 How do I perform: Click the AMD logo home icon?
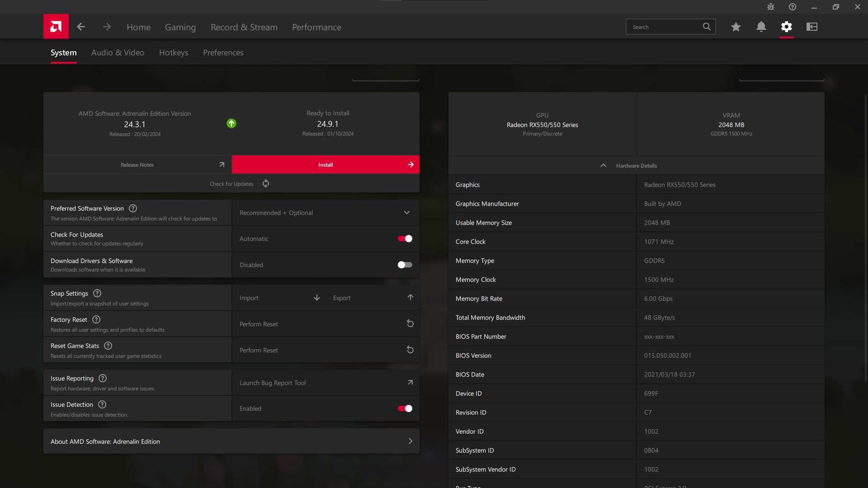[x=56, y=27]
